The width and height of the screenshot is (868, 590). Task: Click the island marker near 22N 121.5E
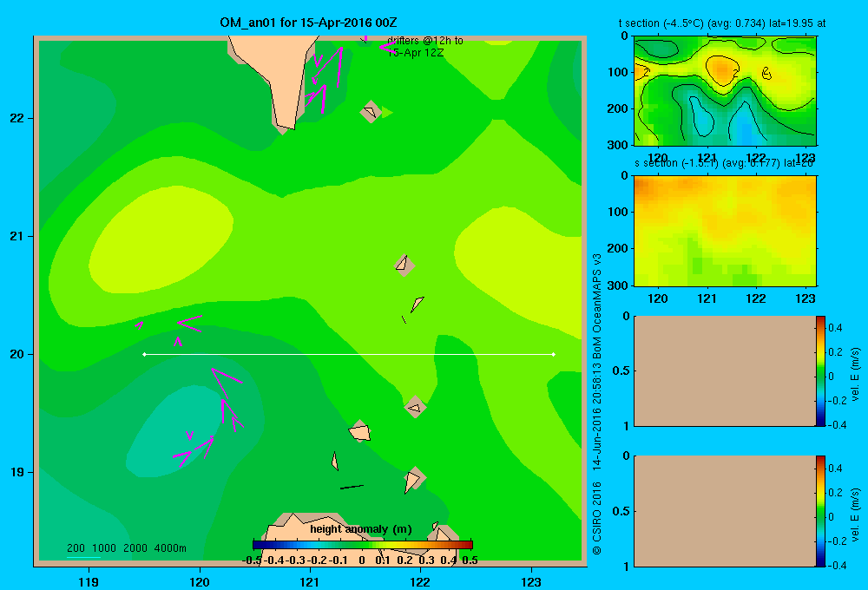(x=371, y=112)
